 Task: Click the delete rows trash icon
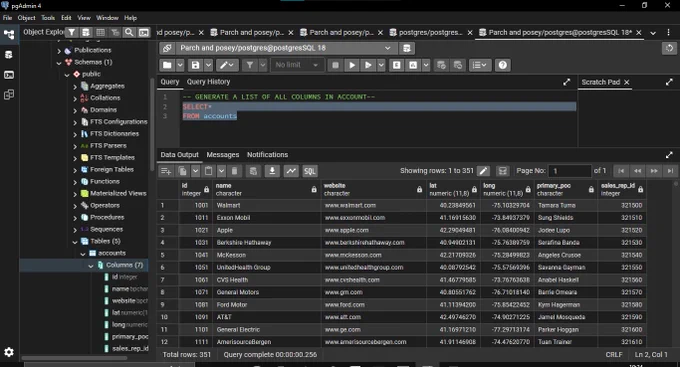(235, 171)
